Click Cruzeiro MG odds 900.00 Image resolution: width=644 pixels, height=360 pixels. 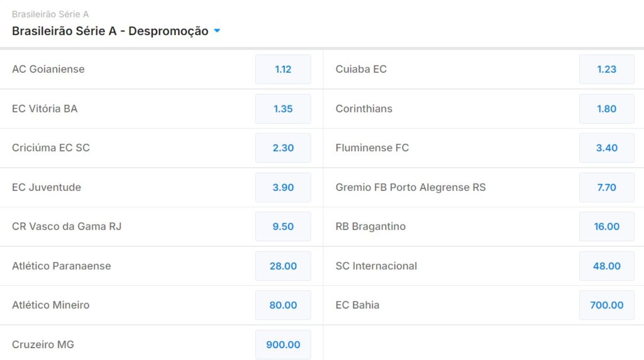click(x=283, y=344)
